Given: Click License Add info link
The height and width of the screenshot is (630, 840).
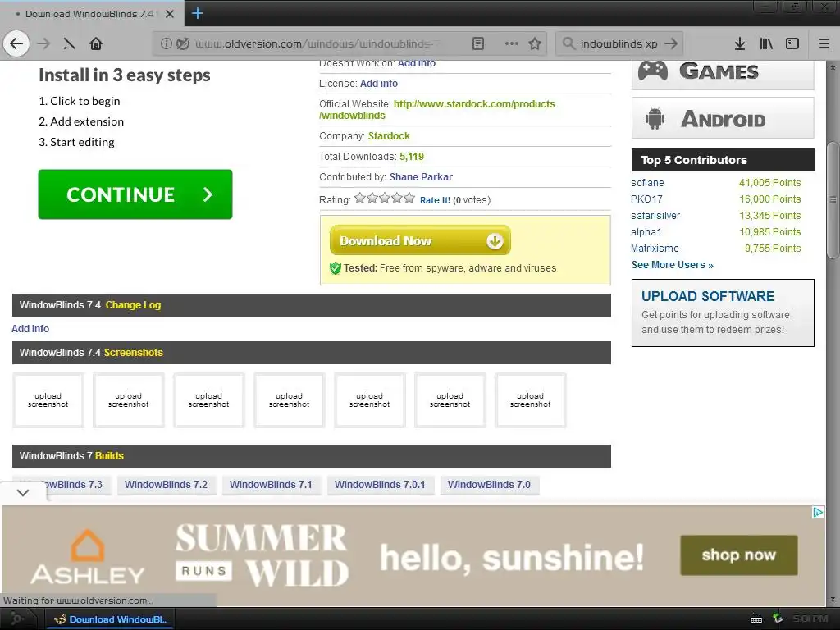Looking at the screenshot, I should pyautogui.click(x=379, y=83).
